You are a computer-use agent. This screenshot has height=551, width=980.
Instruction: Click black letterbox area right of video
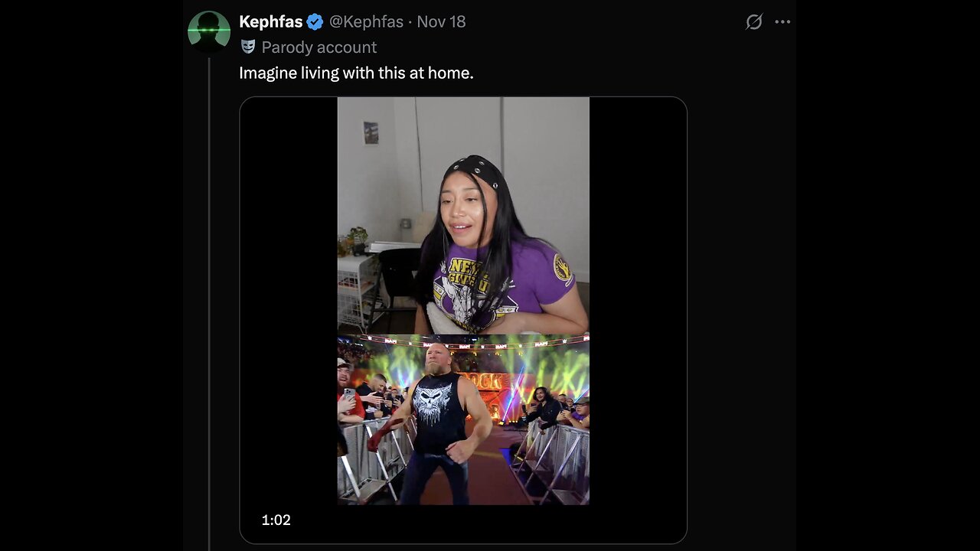(x=637, y=306)
